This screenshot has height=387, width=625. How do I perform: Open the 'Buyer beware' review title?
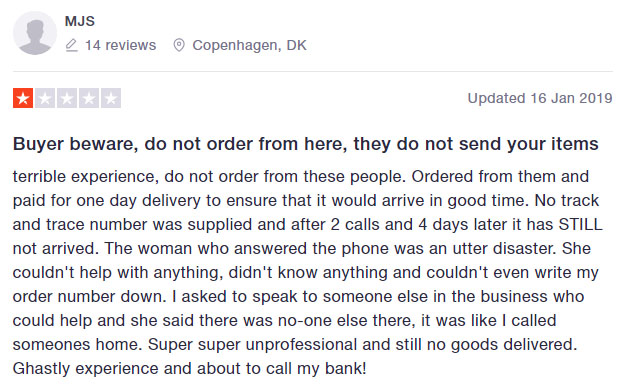(x=306, y=144)
